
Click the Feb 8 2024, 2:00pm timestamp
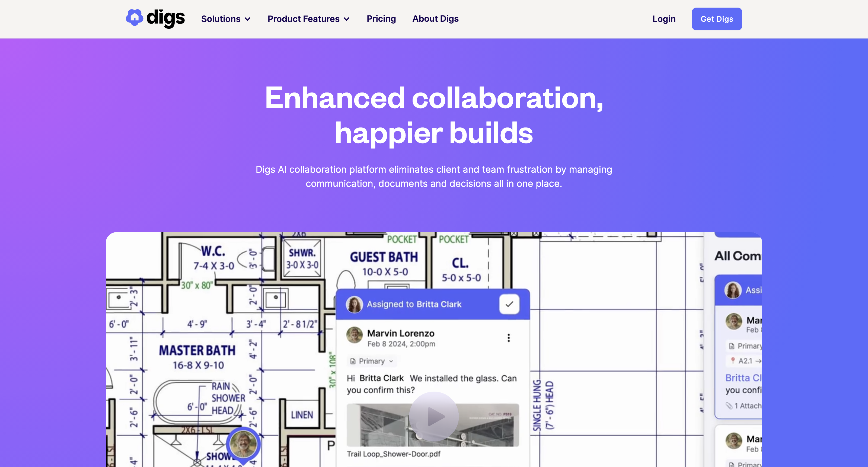(401, 344)
